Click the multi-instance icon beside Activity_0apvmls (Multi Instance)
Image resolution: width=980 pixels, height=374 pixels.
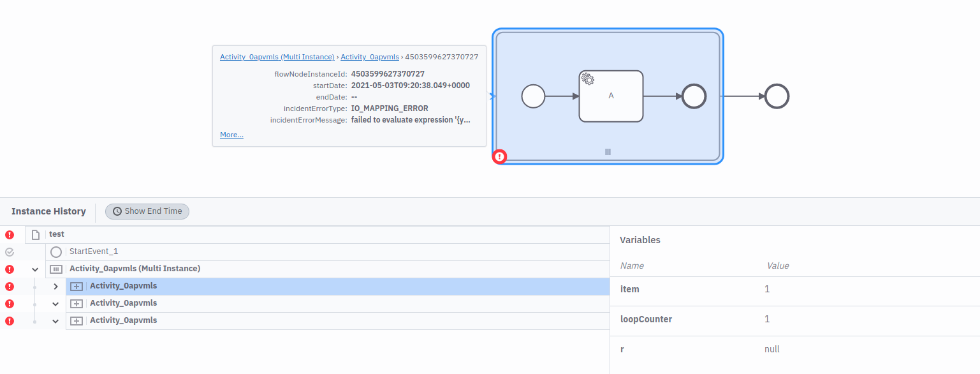(x=55, y=269)
